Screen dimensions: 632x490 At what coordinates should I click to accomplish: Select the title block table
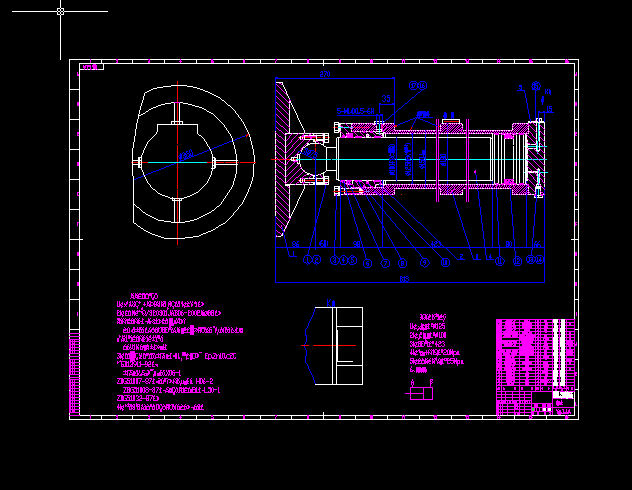point(535,367)
